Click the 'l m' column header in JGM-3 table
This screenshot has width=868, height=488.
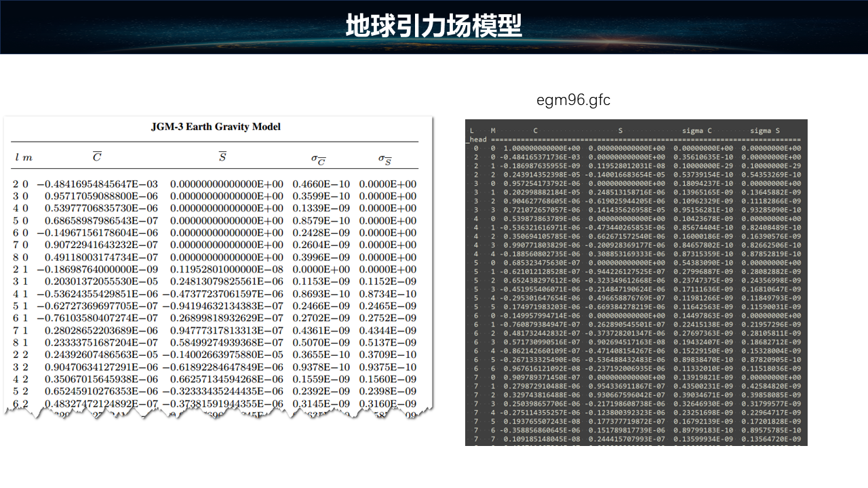(23, 158)
